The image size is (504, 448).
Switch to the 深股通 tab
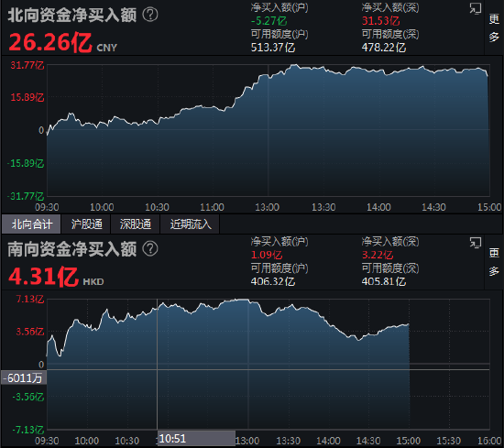point(136,224)
